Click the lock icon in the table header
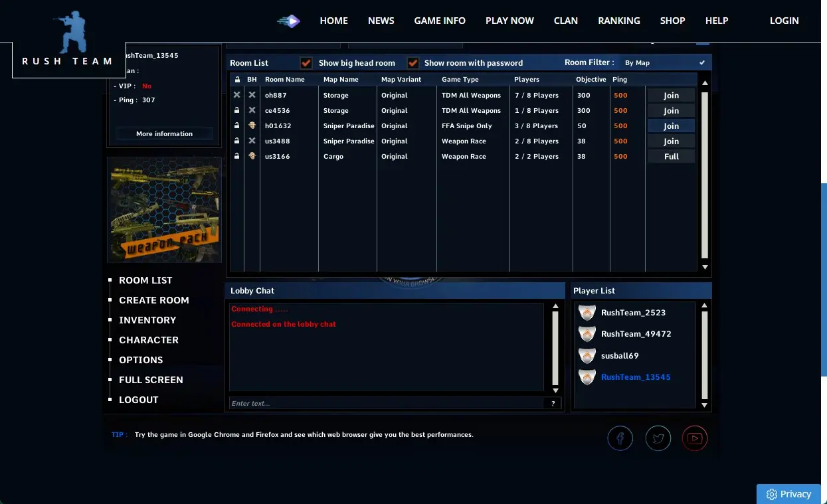The height and width of the screenshot is (504, 827). tap(236, 79)
